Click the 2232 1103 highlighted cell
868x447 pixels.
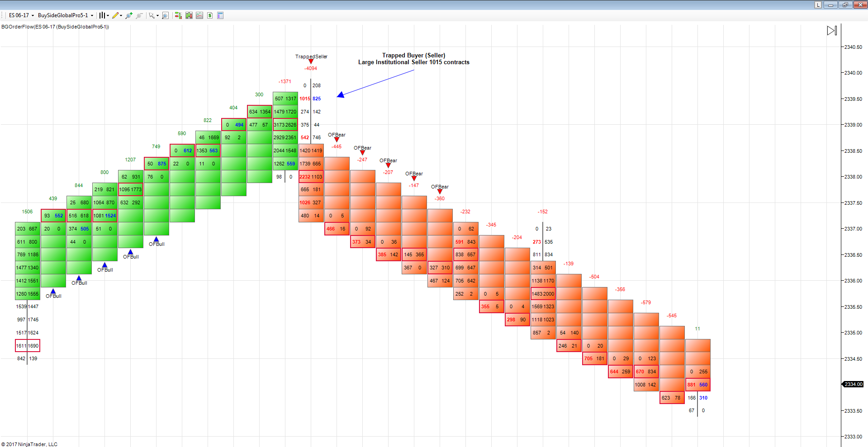point(311,177)
